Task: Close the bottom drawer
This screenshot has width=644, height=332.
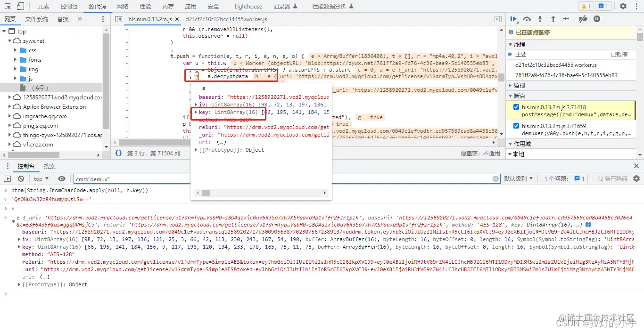Action: [x=636, y=166]
